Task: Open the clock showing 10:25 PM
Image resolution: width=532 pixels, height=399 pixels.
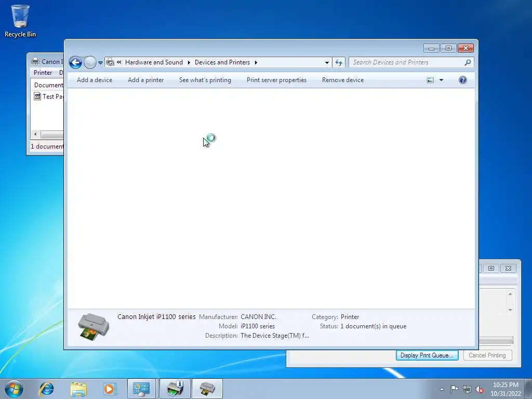Action: coord(506,389)
